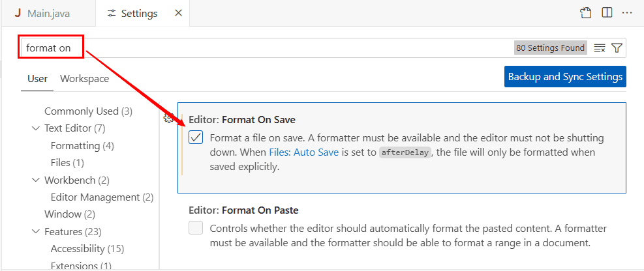Collapse the Features tree section

(35, 231)
